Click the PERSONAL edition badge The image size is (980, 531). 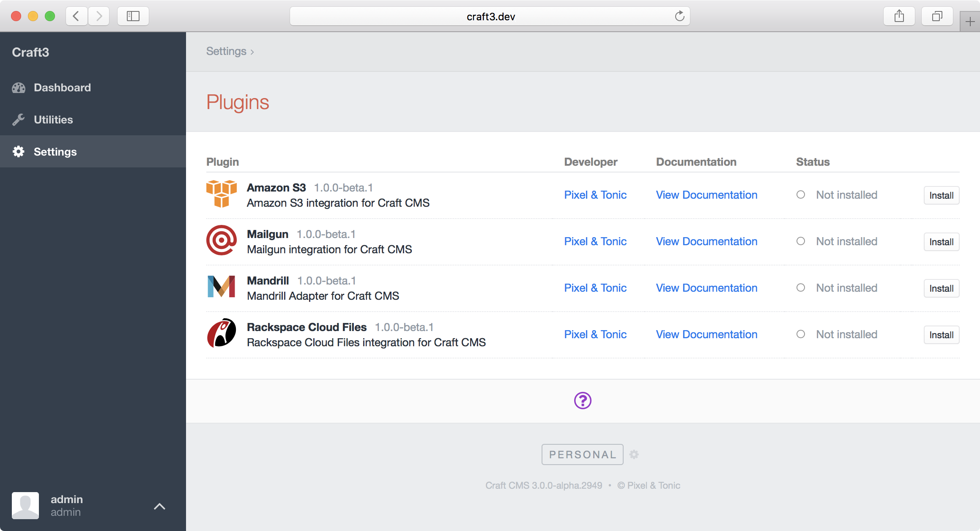click(583, 454)
